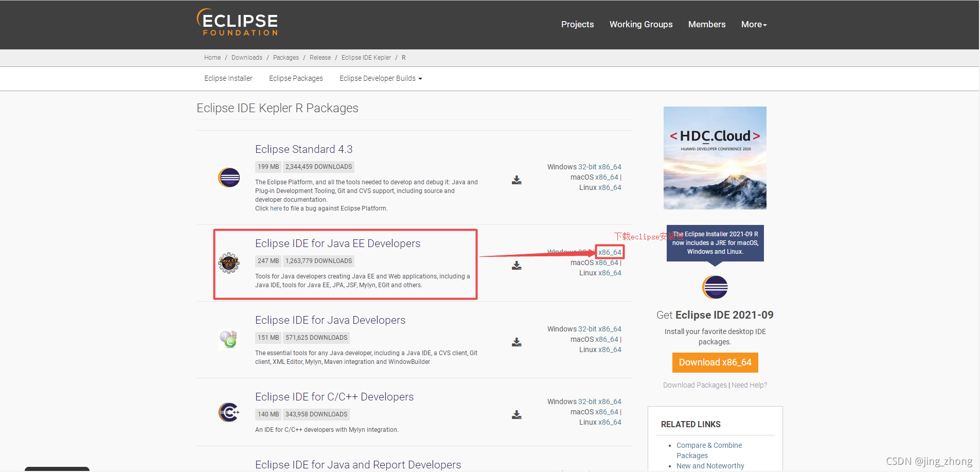Image resolution: width=980 pixels, height=472 pixels.
Task: Click the 140 MB size badge
Action: click(x=268, y=414)
